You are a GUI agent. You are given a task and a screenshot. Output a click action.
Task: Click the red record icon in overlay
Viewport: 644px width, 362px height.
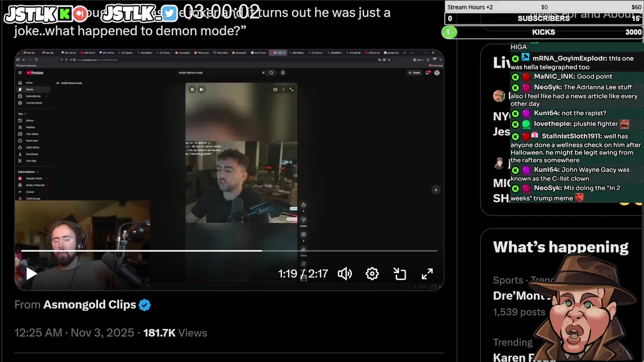(x=79, y=14)
